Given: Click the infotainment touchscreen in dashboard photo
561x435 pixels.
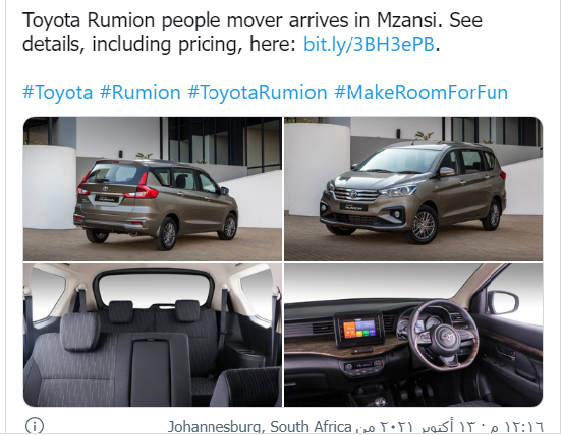Looking at the screenshot, I should click(358, 329).
